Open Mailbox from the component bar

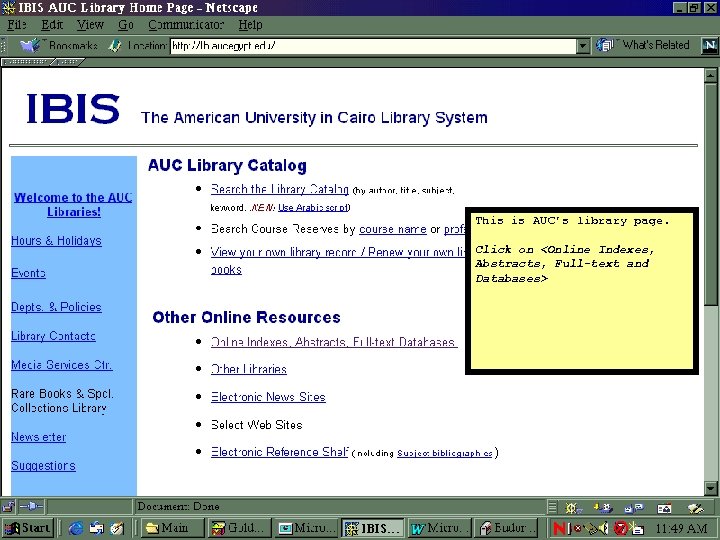point(603,508)
